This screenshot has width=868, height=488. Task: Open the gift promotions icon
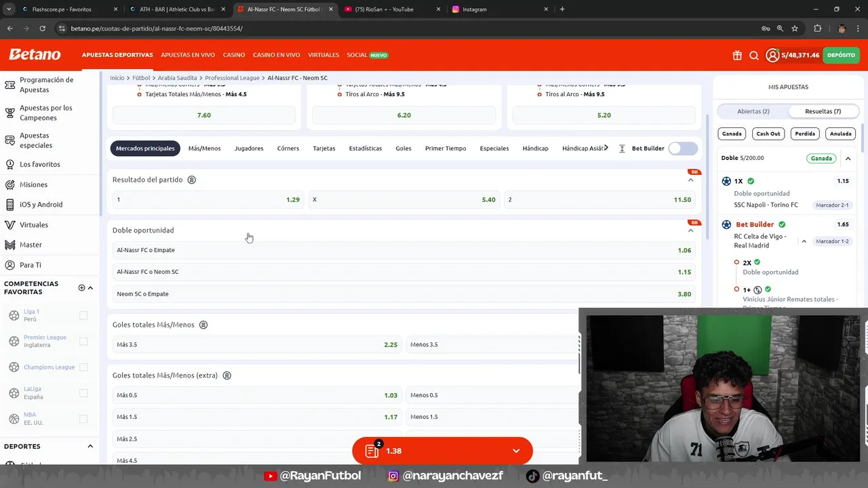[x=737, y=56]
